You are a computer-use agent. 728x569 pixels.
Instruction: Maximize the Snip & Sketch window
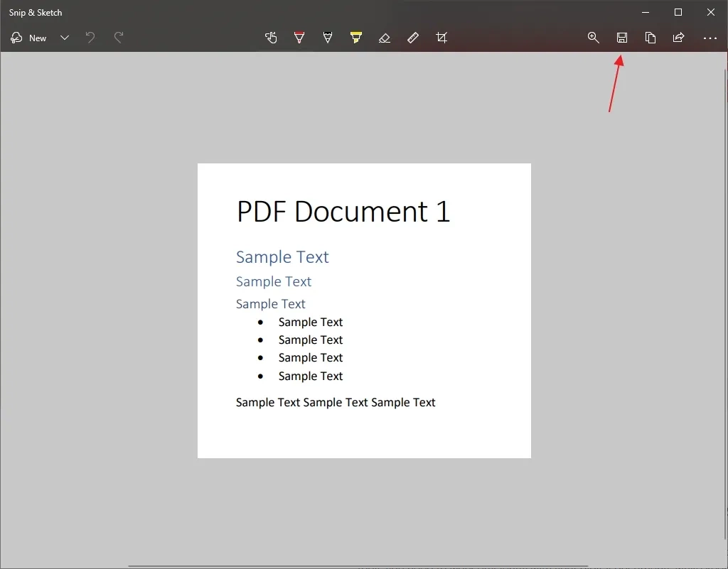point(678,13)
